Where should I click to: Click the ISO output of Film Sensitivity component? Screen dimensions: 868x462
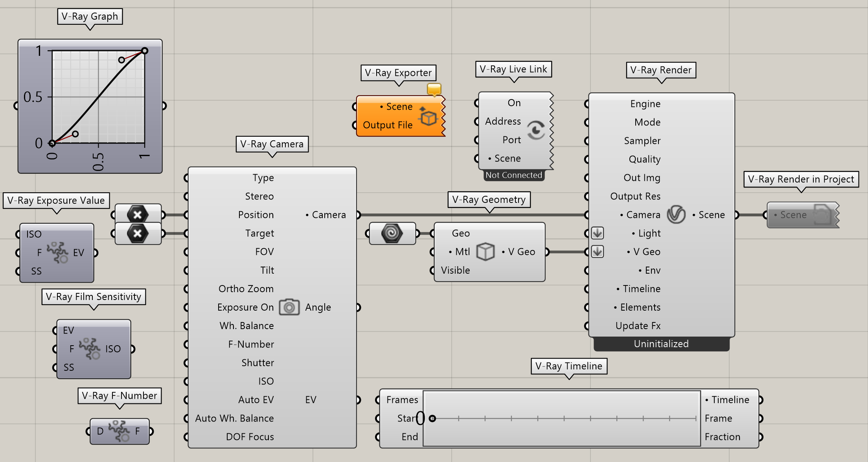tap(113, 349)
